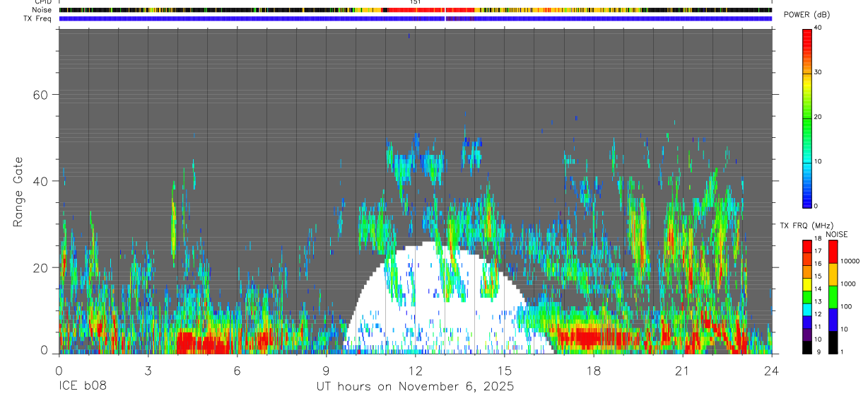Click the NOISE legend title

(836, 234)
